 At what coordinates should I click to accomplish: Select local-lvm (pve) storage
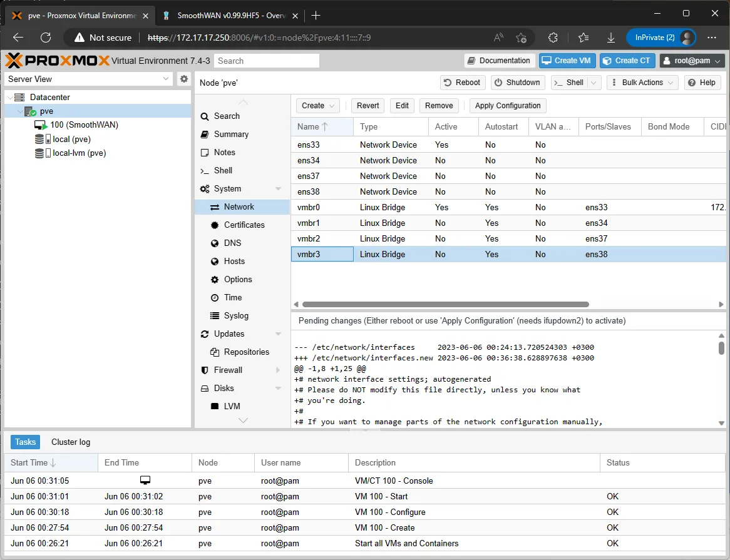click(x=79, y=153)
